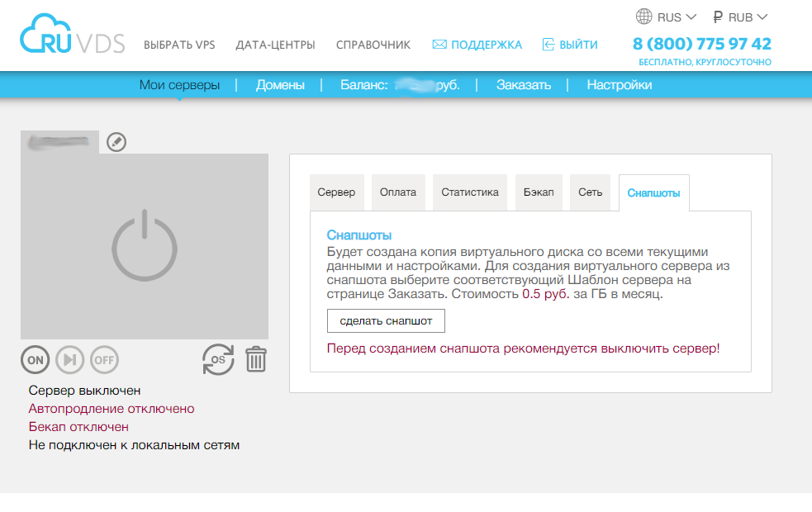Switch to the Бэкап tab
Screen dimensions: 812x512
[539, 192]
